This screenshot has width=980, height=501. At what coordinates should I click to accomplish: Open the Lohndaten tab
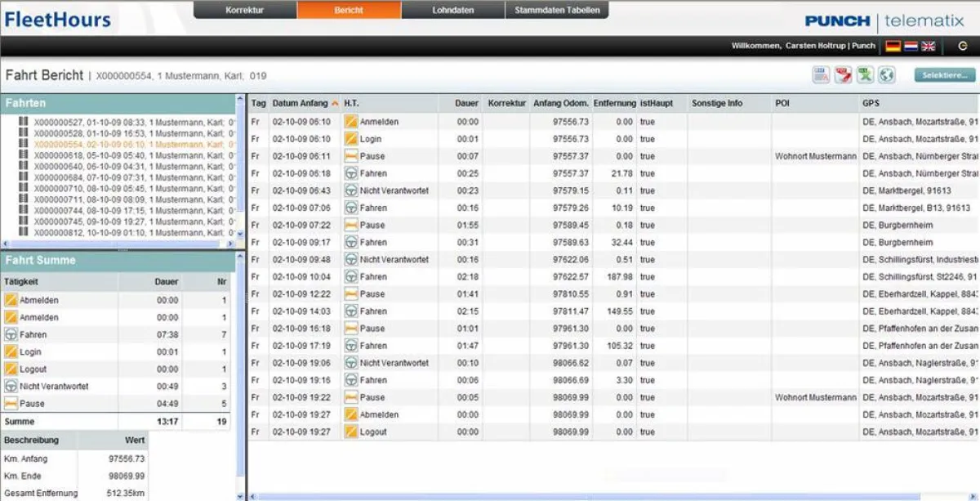click(452, 11)
